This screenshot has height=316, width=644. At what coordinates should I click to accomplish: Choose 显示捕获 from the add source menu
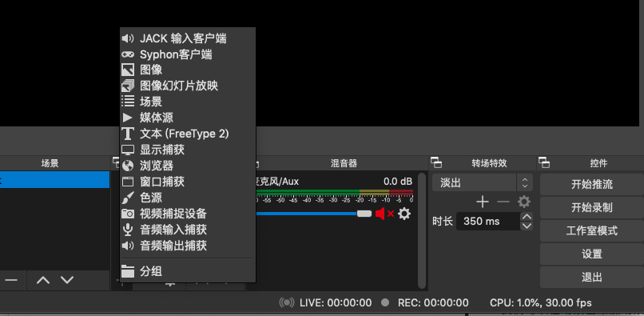pyautogui.click(x=188, y=150)
